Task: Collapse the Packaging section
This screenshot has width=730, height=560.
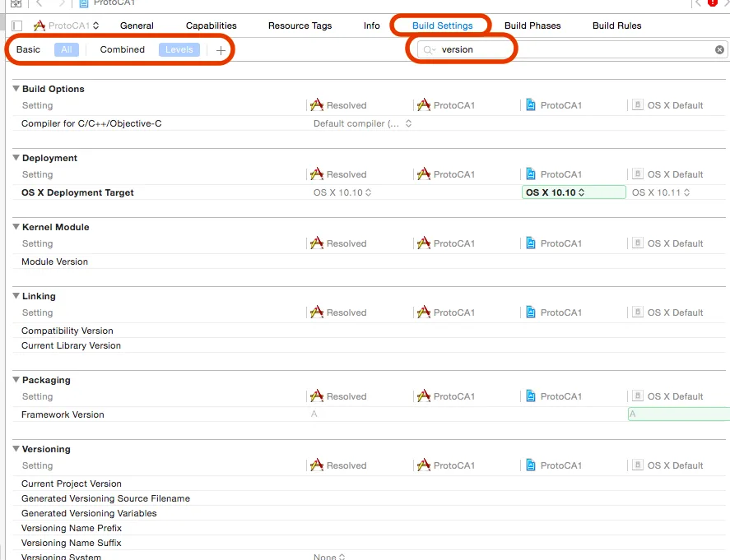Action: click(x=16, y=380)
